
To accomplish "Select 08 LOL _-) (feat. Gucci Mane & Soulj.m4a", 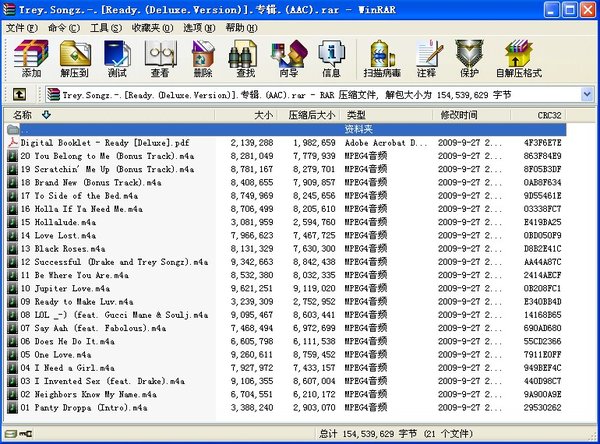I will (x=114, y=315).
